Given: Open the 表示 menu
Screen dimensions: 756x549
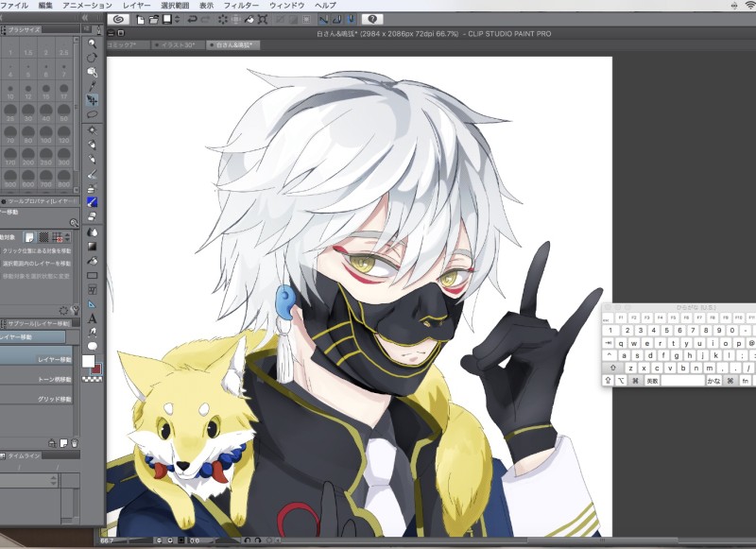Looking at the screenshot, I should [206, 6].
